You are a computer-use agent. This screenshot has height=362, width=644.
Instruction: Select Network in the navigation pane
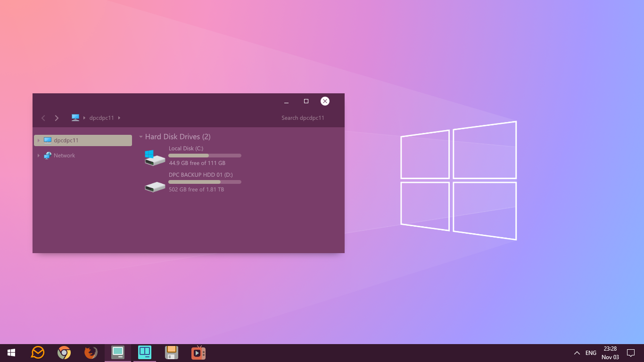click(64, 156)
